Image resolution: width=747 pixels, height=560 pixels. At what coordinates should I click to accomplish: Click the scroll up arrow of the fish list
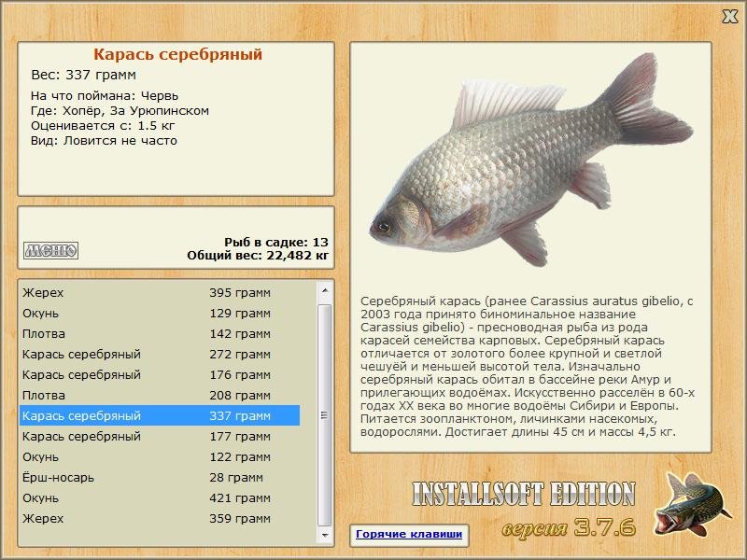[x=325, y=290]
